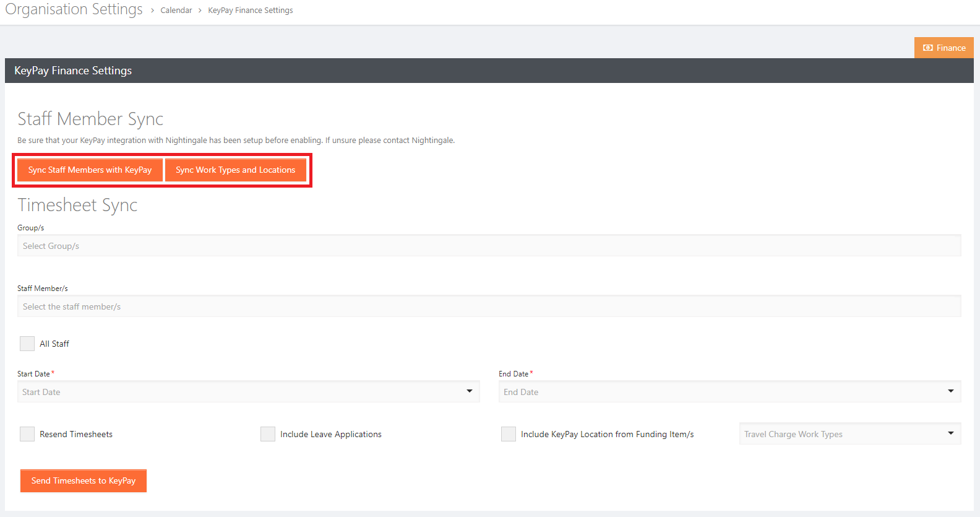Image resolution: width=980 pixels, height=517 pixels.
Task: Enable the Resend Timesheets checkbox
Action: [x=27, y=434]
